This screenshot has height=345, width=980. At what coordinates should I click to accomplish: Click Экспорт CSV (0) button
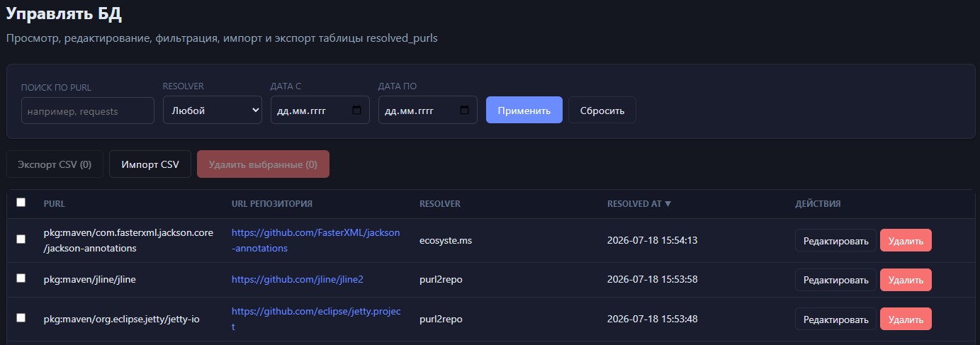pyautogui.click(x=55, y=164)
